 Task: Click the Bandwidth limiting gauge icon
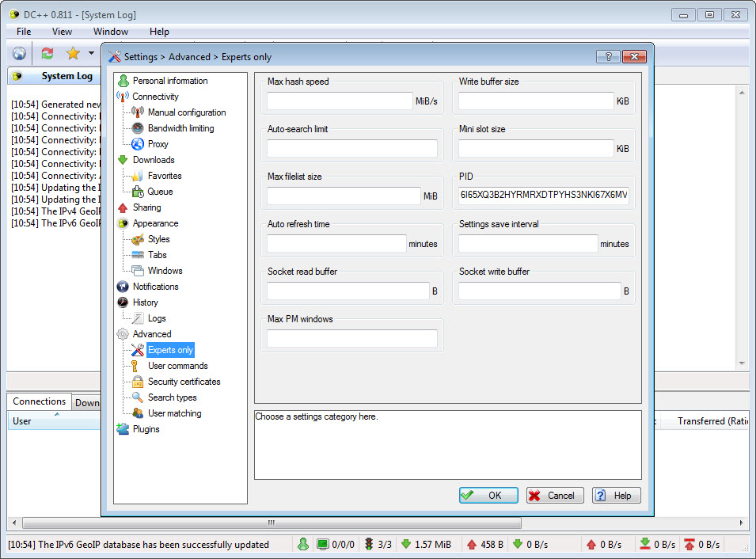click(138, 128)
